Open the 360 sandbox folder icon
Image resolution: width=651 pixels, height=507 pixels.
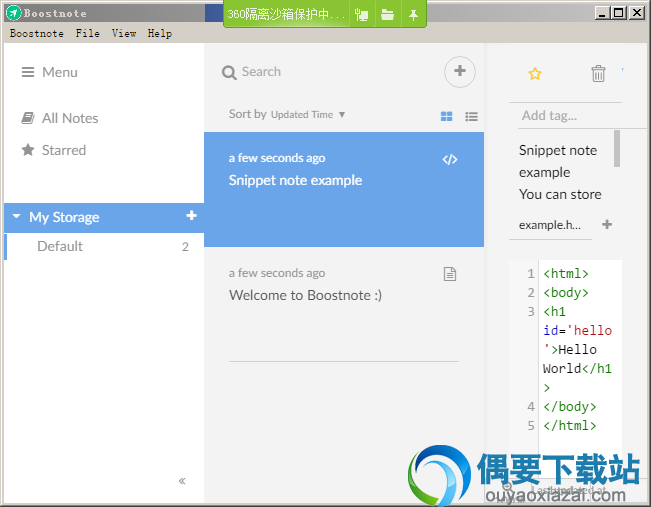(x=387, y=15)
